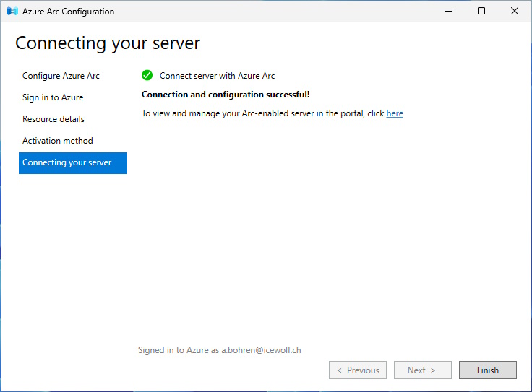Click the Previous button

pyautogui.click(x=358, y=370)
